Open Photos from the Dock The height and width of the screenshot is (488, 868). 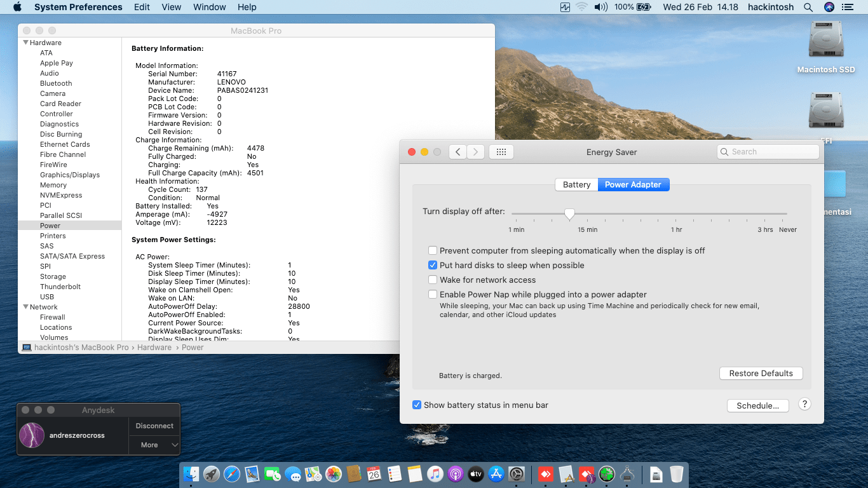point(334,474)
